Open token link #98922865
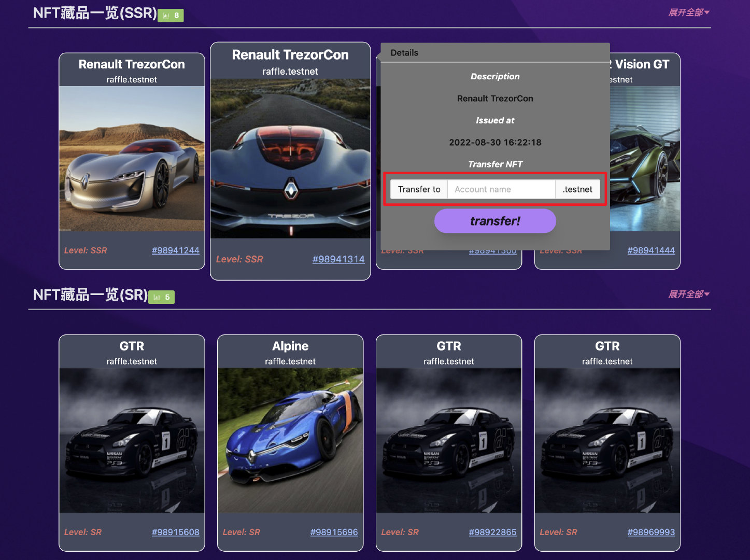Image resolution: width=750 pixels, height=560 pixels. pos(492,532)
